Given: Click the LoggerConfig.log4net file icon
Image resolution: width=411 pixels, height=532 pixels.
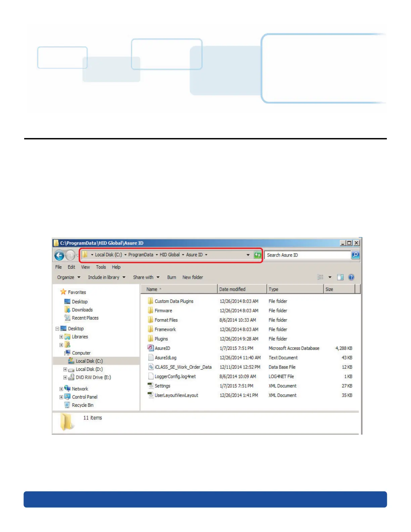Looking at the screenshot, I should coord(151,376).
